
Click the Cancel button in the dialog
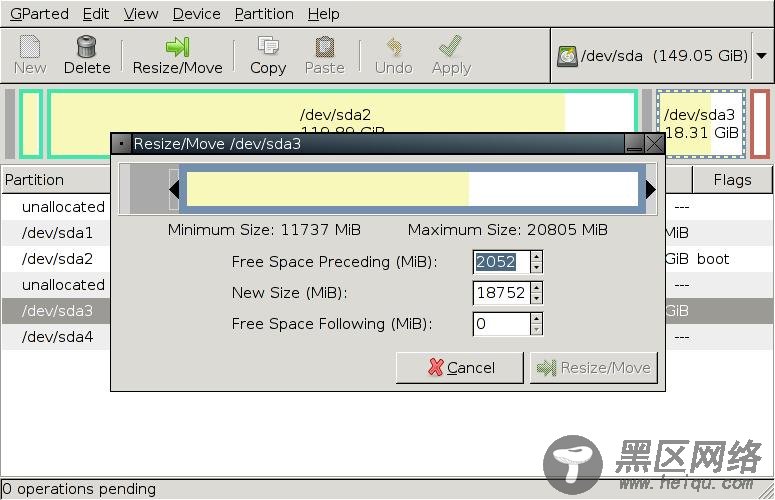coord(460,368)
